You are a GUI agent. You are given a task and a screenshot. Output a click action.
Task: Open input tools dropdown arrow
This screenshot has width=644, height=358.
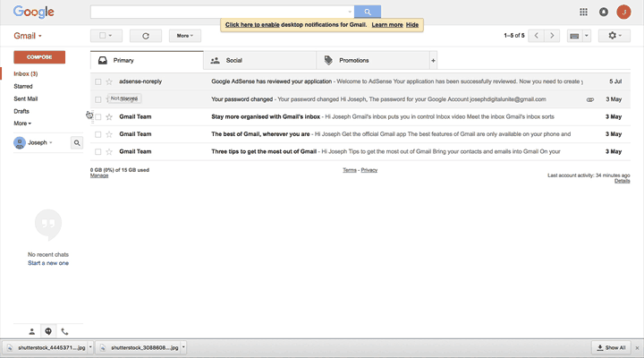coord(587,36)
